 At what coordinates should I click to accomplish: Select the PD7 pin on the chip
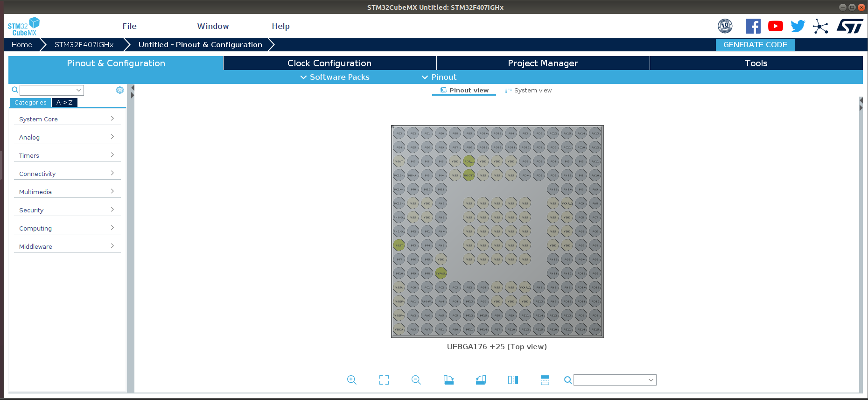tap(539, 133)
